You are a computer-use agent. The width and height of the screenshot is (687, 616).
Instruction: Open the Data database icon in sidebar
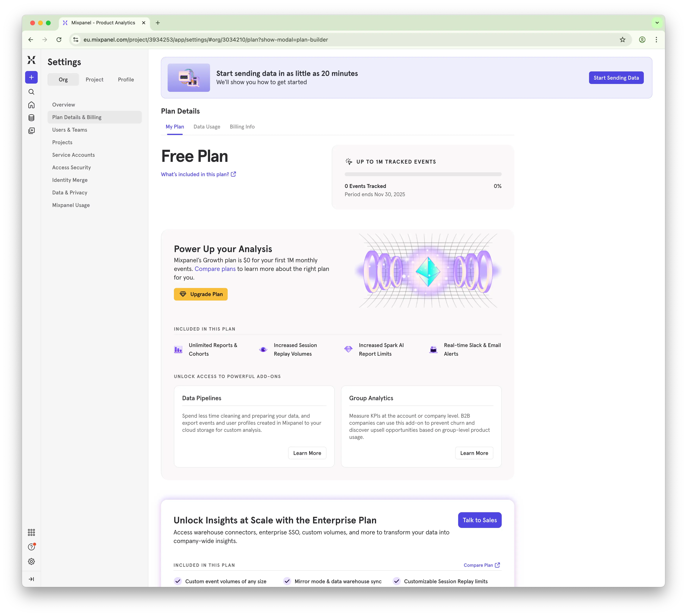31,118
